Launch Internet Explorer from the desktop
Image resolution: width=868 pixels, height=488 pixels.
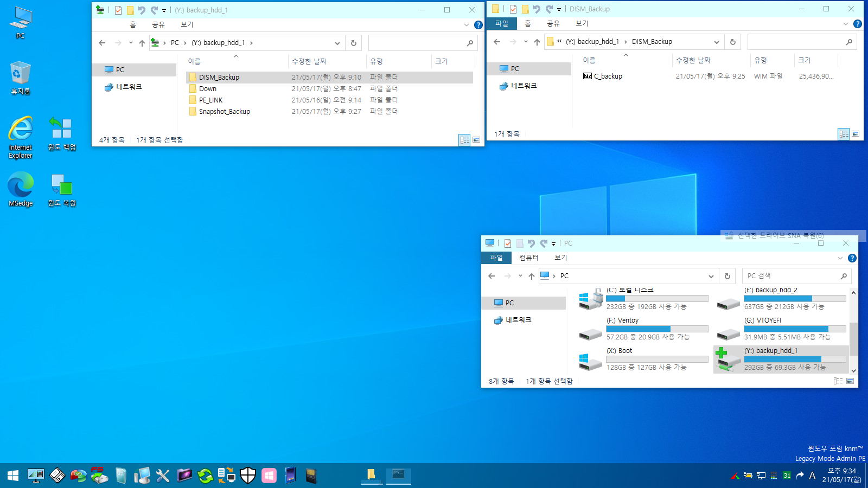point(21,137)
